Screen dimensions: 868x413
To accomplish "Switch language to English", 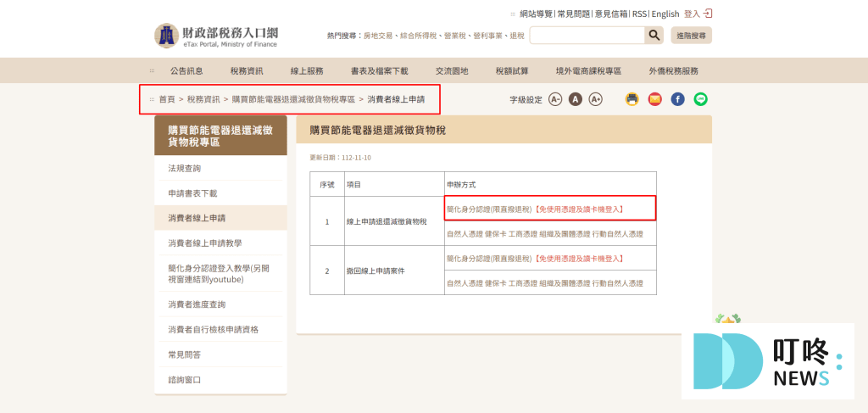I will [x=665, y=14].
